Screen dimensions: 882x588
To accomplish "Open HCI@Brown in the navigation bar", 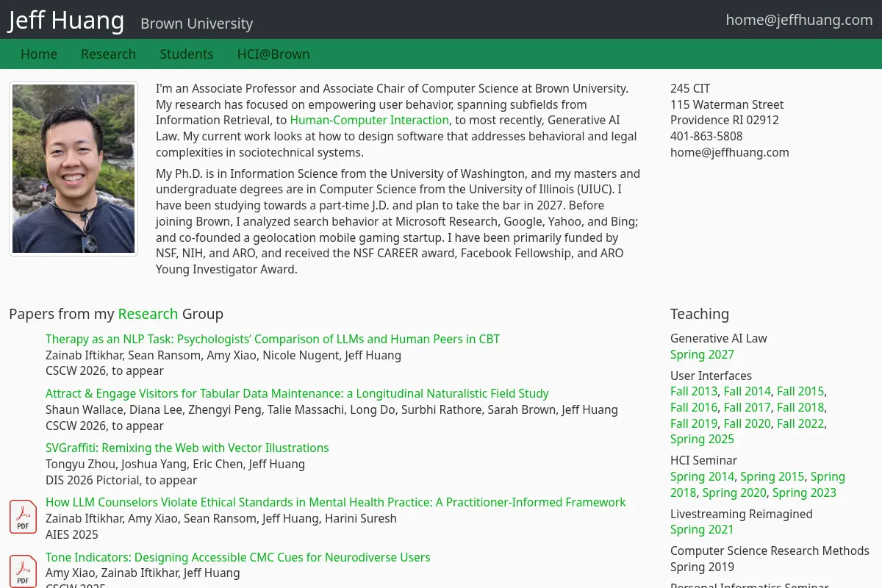I will point(273,54).
